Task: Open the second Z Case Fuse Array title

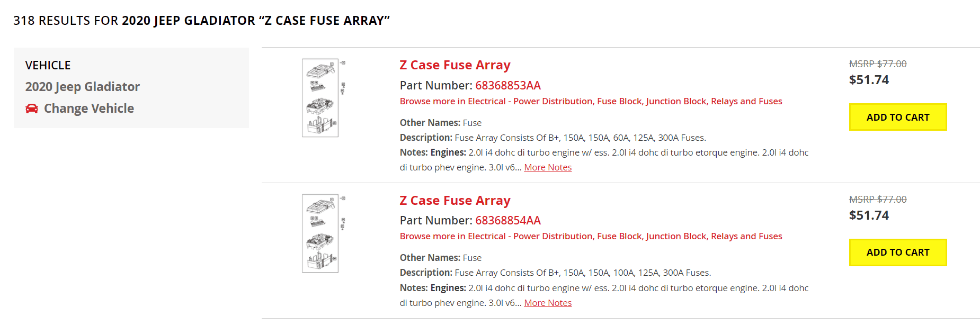Action: click(x=455, y=201)
